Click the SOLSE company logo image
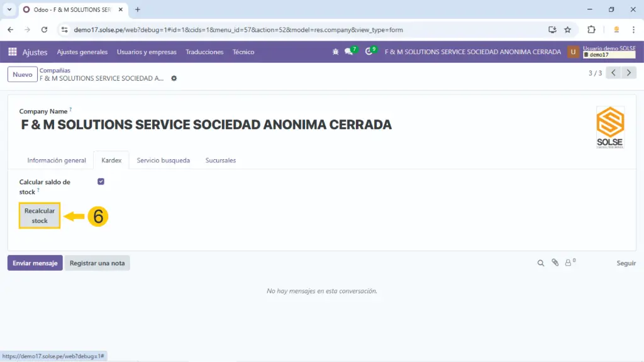 pyautogui.click(x=609, y=126)
